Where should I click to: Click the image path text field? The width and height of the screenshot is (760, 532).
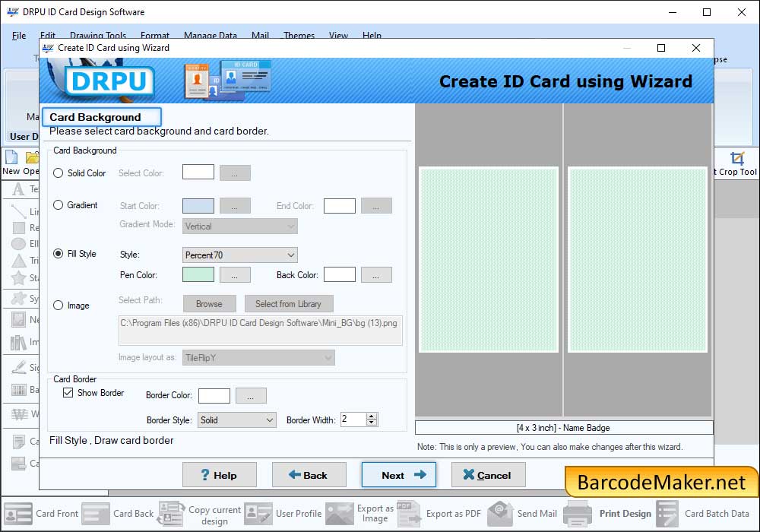260,331
